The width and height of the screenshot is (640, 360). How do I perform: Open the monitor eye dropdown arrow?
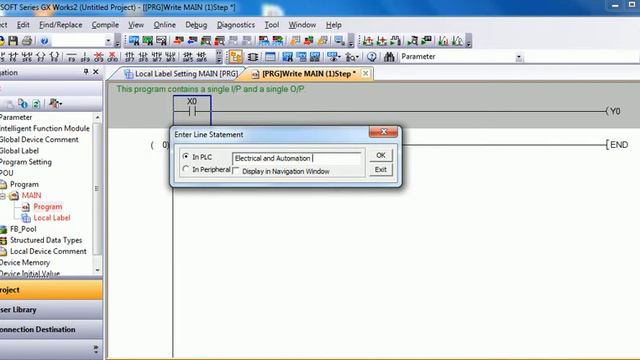click(x=339, y=57)
